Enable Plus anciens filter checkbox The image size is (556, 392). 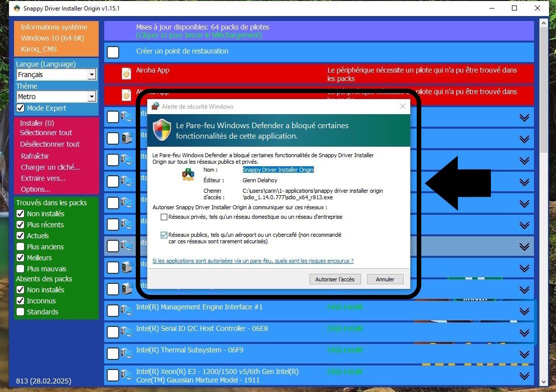20,246
